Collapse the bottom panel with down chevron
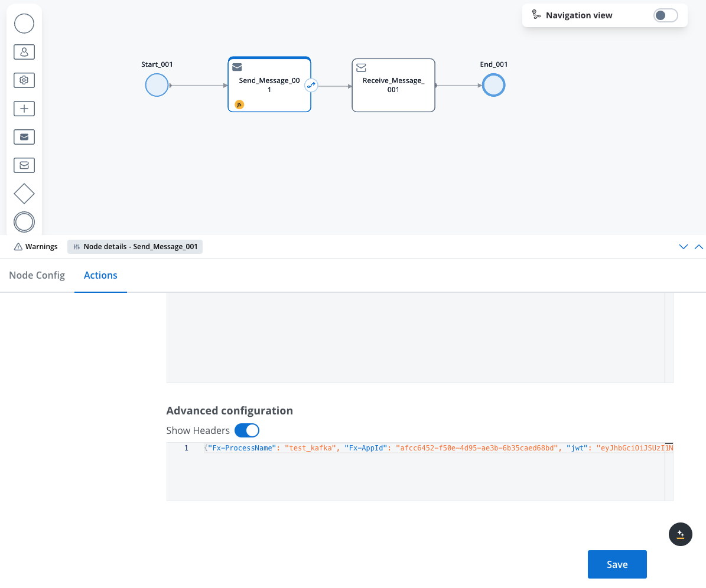 [x=683, y=247]
